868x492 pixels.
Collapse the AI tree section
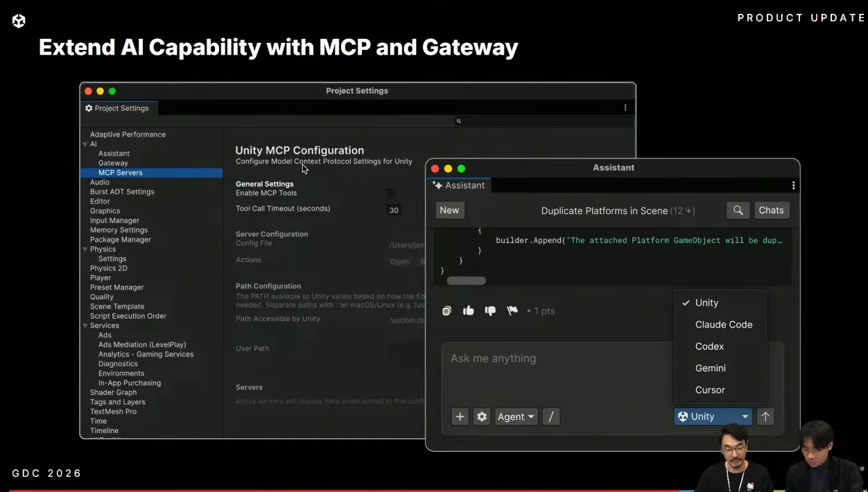[85, 144]
